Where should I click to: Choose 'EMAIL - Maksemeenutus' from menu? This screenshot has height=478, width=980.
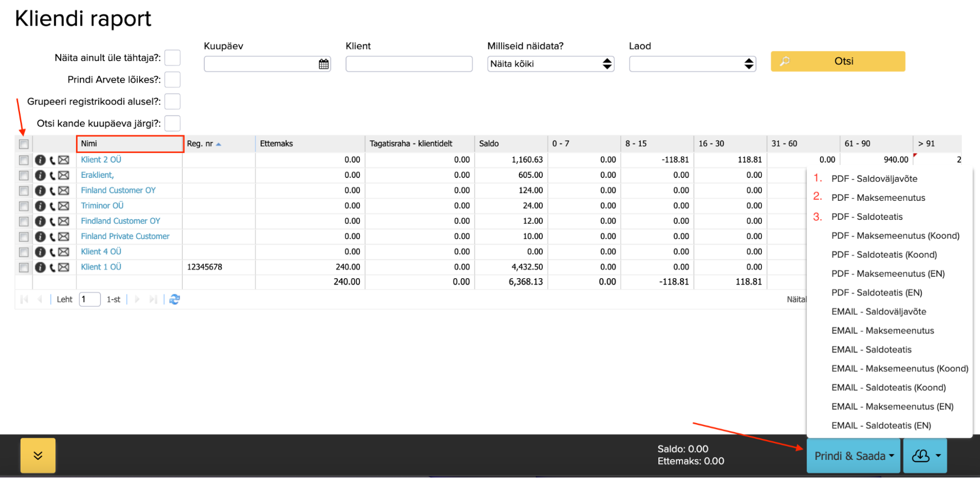882,331
